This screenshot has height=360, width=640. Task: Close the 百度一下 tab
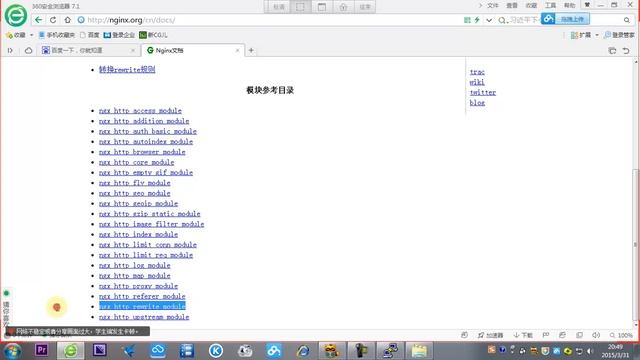[x=133, y=50]
